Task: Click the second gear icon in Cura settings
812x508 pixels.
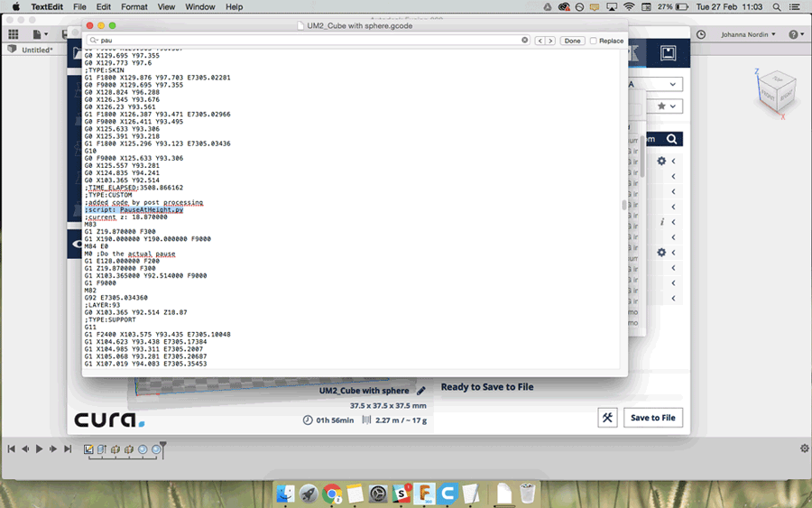Action: (661, 252)
